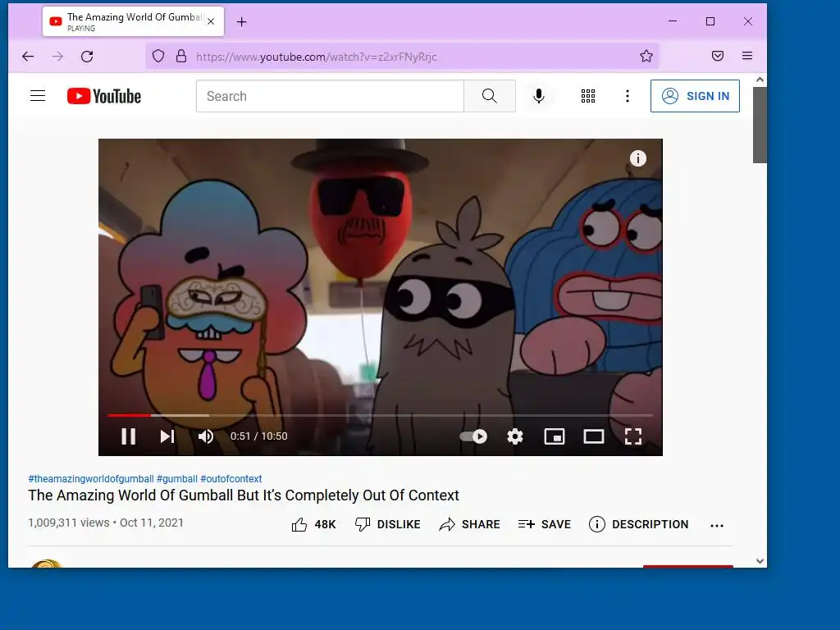Open the Firefox application menu
The width and height of the screenshot is (840, 630).
tap(747, 56)
